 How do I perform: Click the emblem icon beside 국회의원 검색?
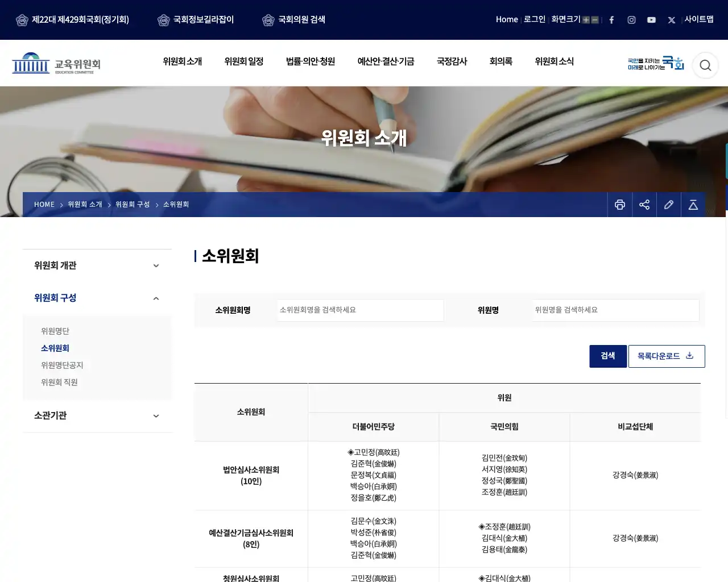tap(268, 20)
